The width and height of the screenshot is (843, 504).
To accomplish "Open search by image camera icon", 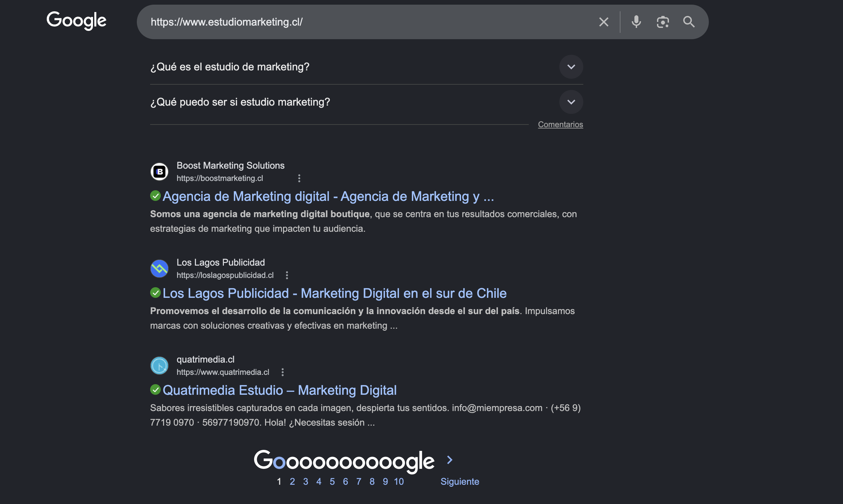I will point(663,22).
